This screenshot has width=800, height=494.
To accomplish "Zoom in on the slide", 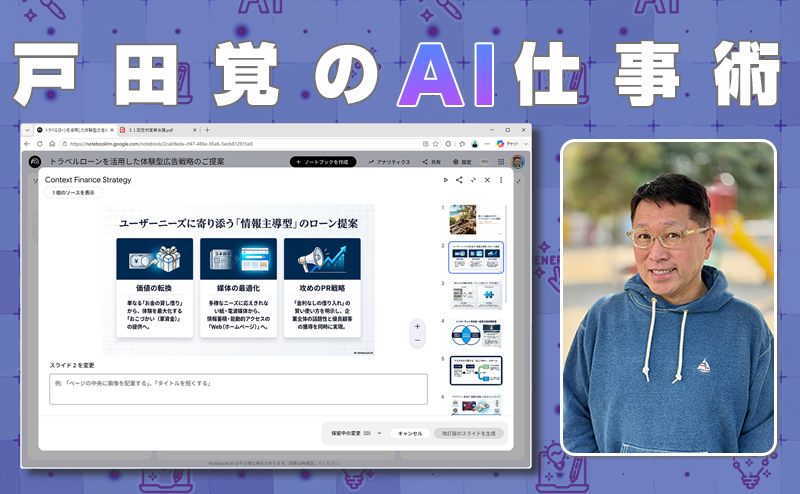I will coord(417,327).
